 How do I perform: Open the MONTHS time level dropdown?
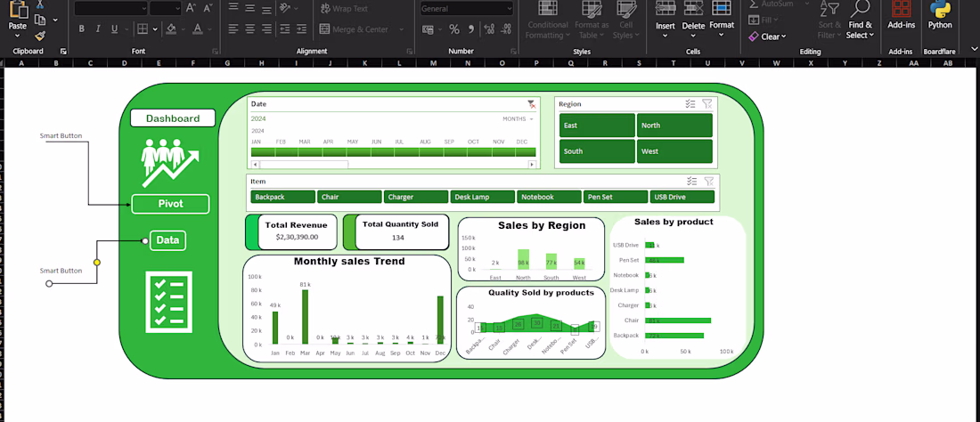(519, 118)
